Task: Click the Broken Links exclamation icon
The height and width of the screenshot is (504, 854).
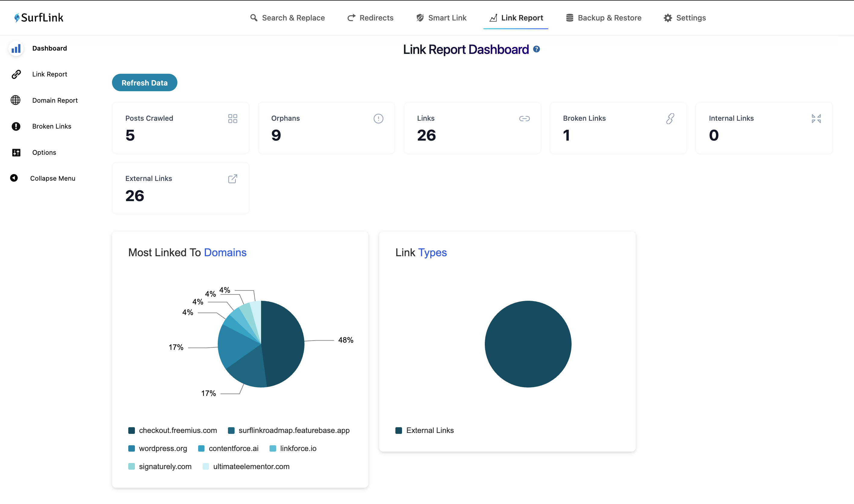Action: (16, 126)
